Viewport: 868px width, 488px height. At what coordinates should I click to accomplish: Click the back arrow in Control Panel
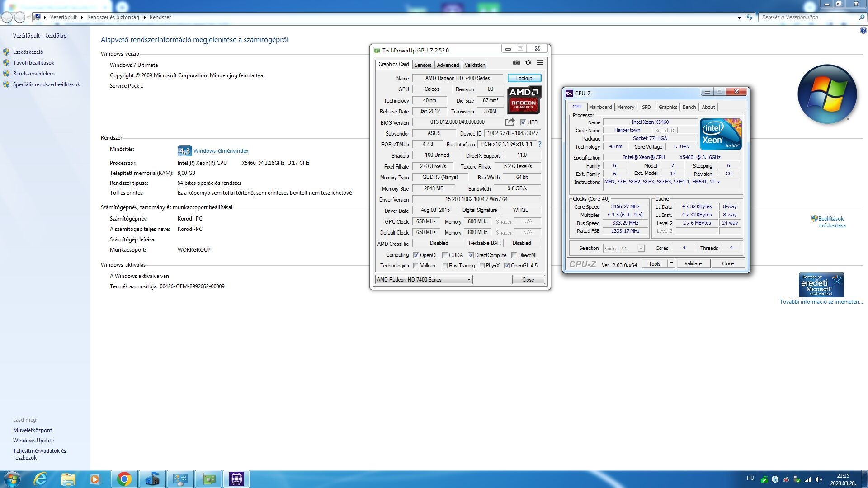click(x=7, y=17)
